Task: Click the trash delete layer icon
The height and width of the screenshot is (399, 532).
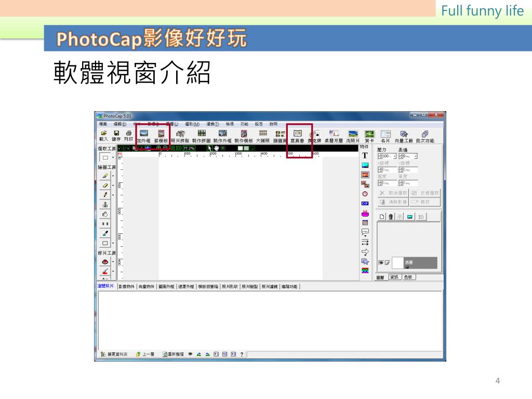Action: click(391, 217)
